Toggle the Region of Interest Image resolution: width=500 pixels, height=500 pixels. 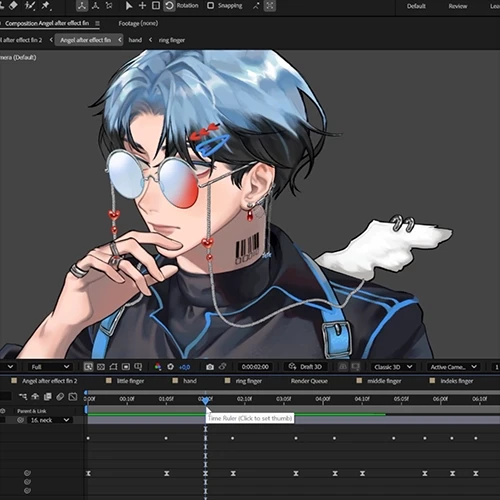pos(126,367)
